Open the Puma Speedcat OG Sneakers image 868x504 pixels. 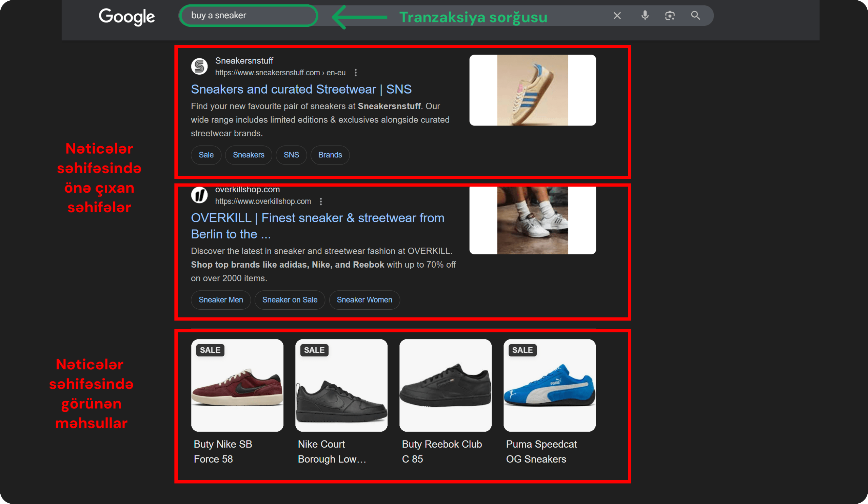tap(549, 386)
